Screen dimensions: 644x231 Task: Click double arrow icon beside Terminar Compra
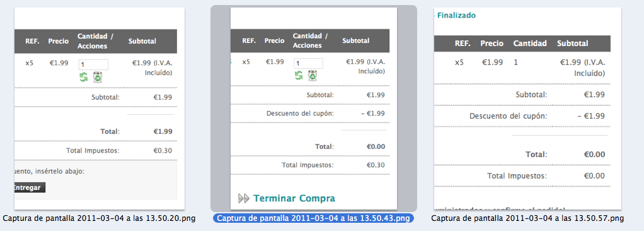244,199
